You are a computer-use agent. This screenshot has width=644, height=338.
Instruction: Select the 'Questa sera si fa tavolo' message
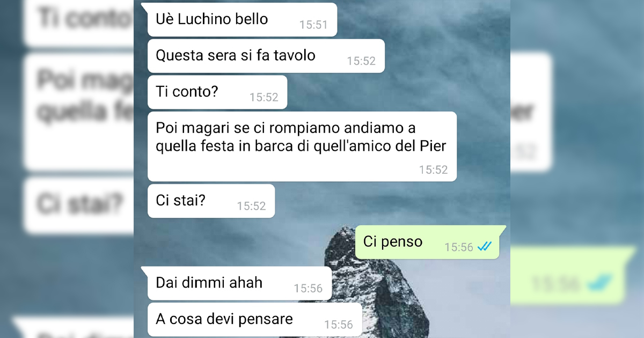pos(266,56)
